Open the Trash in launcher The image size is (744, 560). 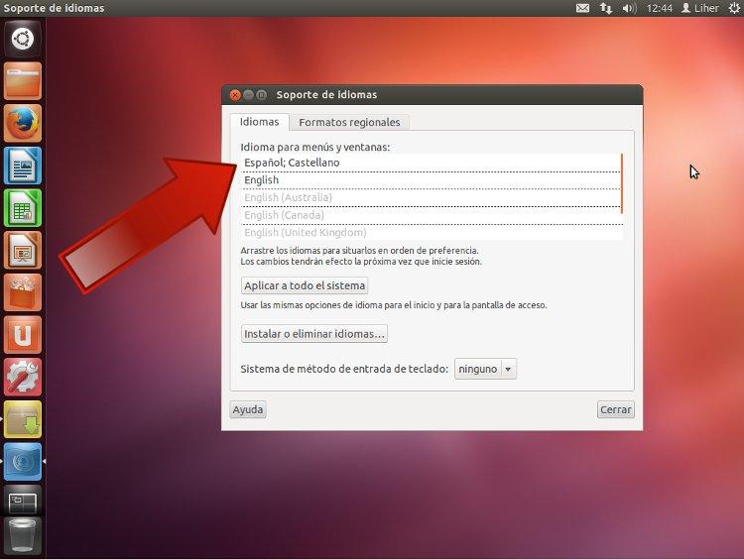(22, 536)
